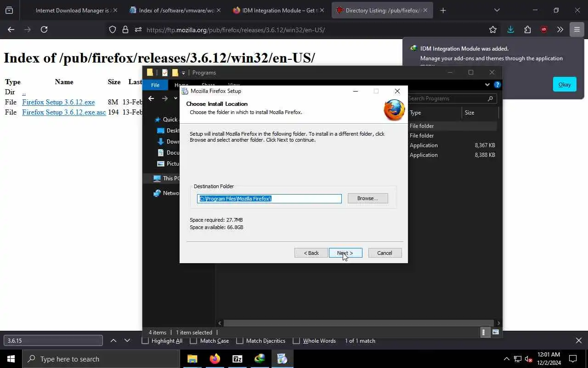The image size is (588, 368).
Task: Select Downloads in Explorer navigation pane
Action: click(168, 142)
